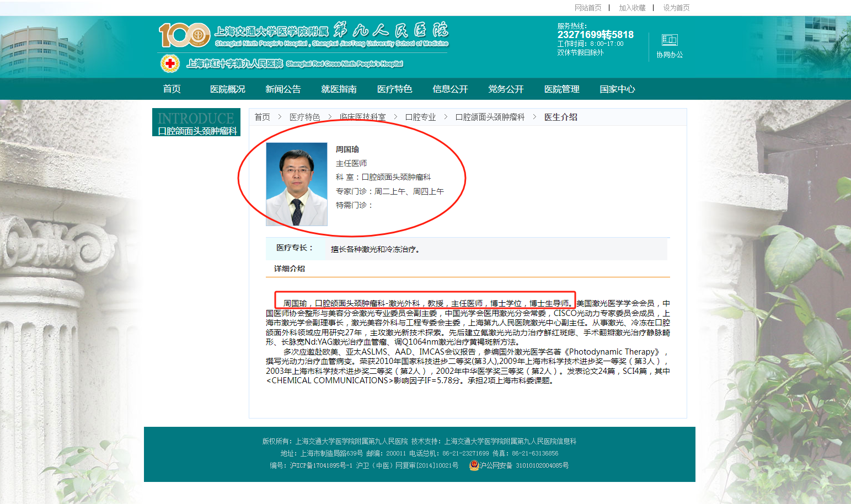
Task: Open the 国家中心 menu item
Action: pos(617,89)
